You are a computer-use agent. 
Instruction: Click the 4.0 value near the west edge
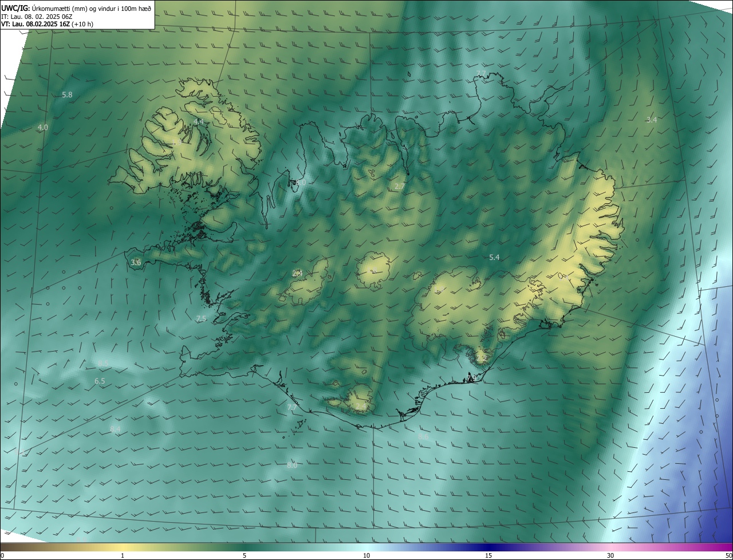point(42,127)
